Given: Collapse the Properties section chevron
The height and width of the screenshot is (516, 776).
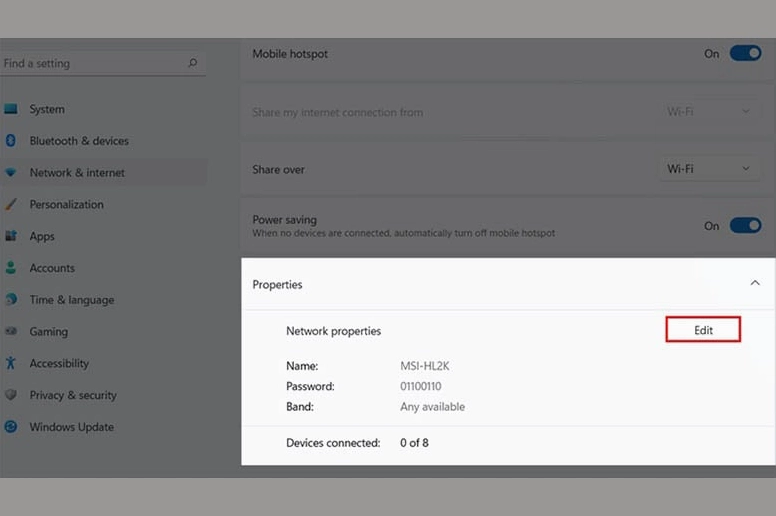Looking at the screenshot, I should [x=755, y=284].
